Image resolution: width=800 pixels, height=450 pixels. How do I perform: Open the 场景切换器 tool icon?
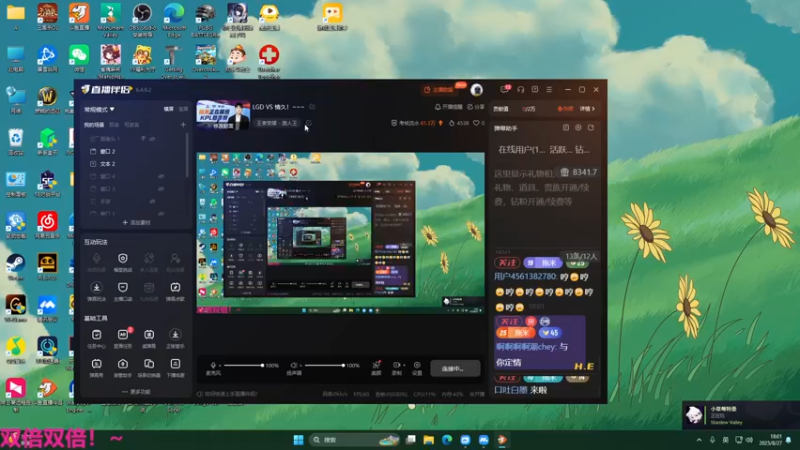click(x=149, y=364)
